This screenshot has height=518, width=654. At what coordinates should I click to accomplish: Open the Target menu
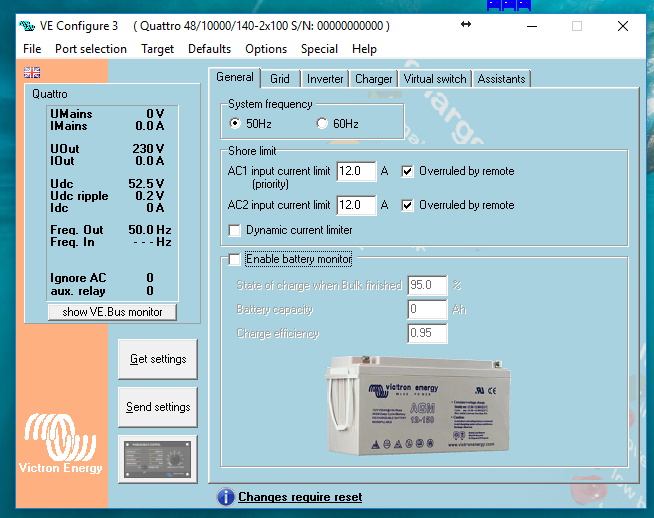point(157,49)
